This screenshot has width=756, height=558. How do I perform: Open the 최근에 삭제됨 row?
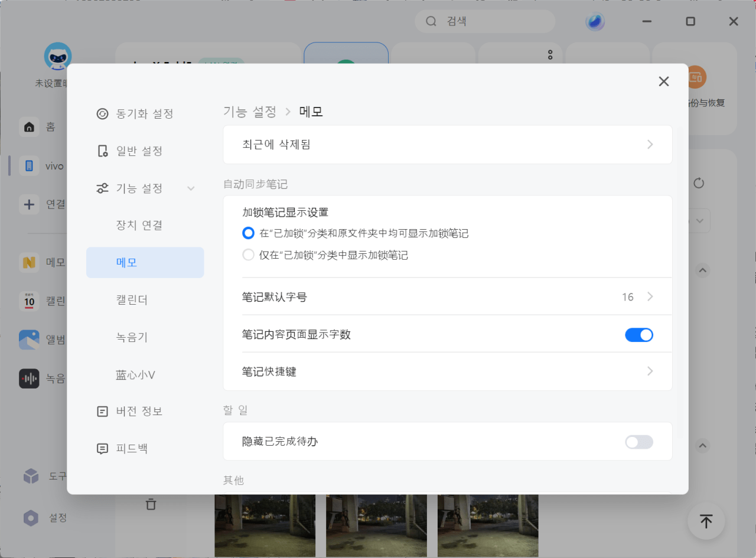tap(448, 145)
